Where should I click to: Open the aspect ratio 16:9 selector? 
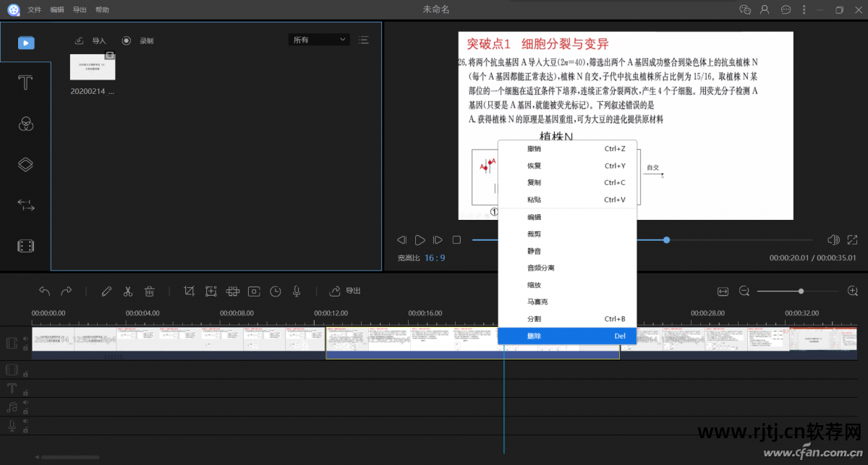[x=435, y=258]
